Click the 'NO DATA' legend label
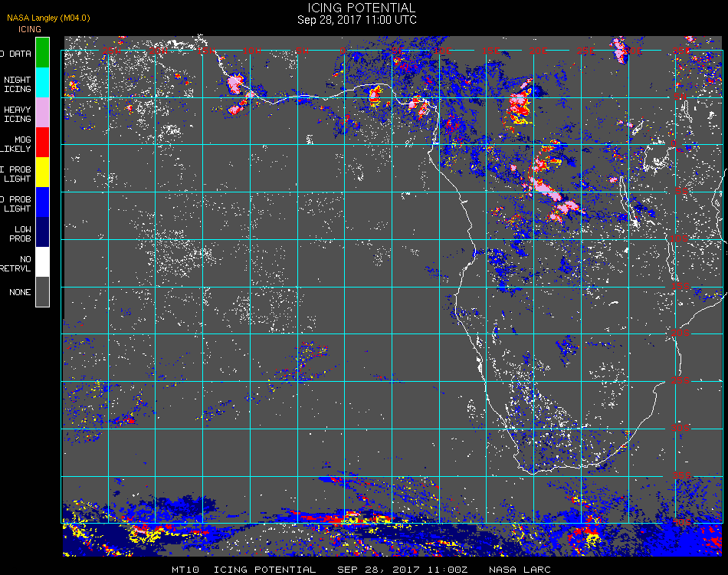728x575 pixels. [15, 54]
